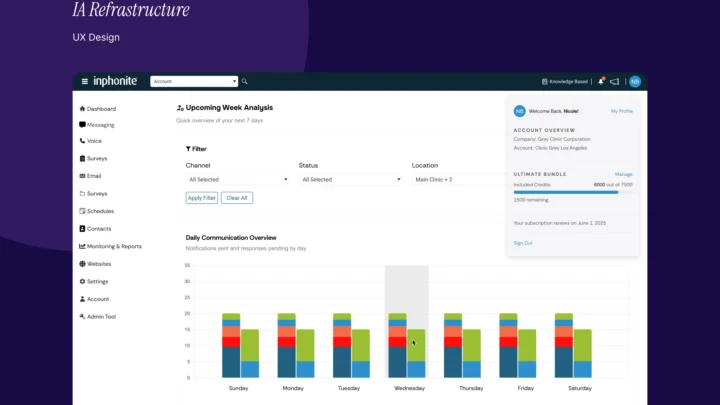This screenshot has height=405, width=720.
Task: Click the Clear All button
Action: point(237,198)
